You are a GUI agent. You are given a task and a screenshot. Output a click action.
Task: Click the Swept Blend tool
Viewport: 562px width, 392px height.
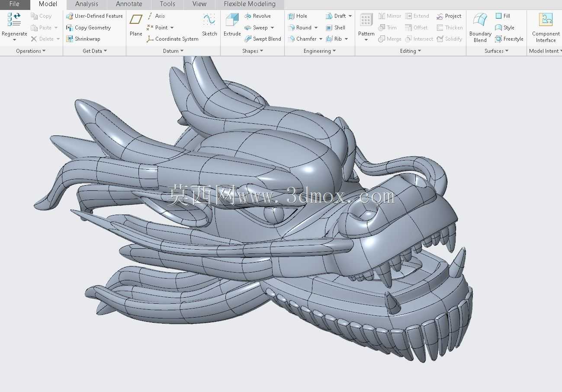click(x=263, y=39)
